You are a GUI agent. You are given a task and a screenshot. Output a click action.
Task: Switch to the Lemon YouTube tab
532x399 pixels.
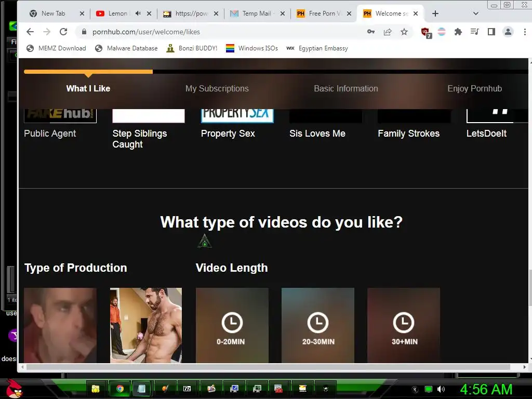pyautogui.click(x=117, y=14)
